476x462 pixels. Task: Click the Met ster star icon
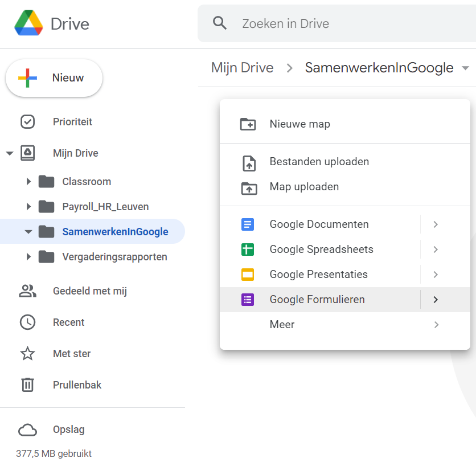pyautogui.click(x=28, y=354)
